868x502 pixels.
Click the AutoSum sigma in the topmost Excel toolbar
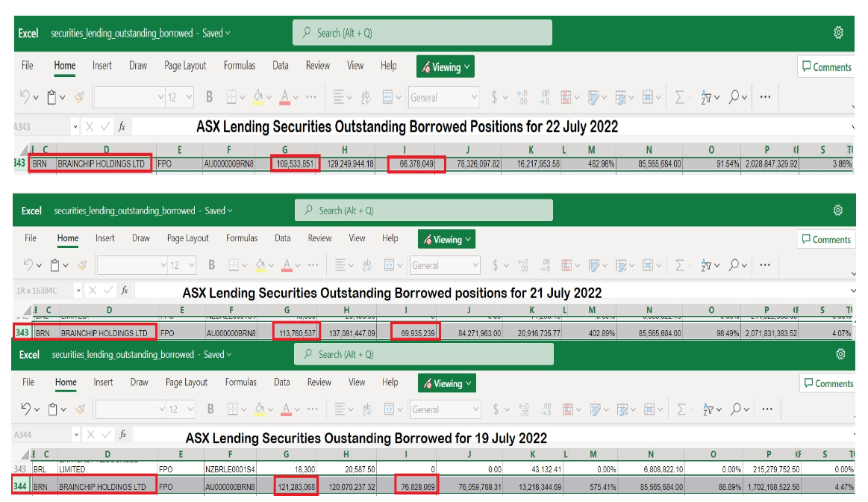coord(679,97)
